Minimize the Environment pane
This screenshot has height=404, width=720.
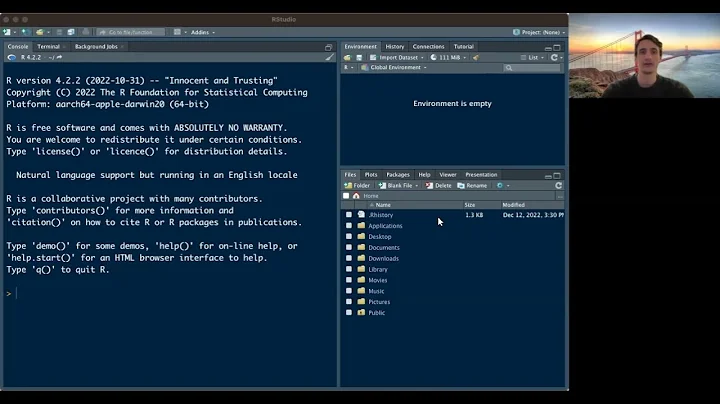(x=548, y=47)
